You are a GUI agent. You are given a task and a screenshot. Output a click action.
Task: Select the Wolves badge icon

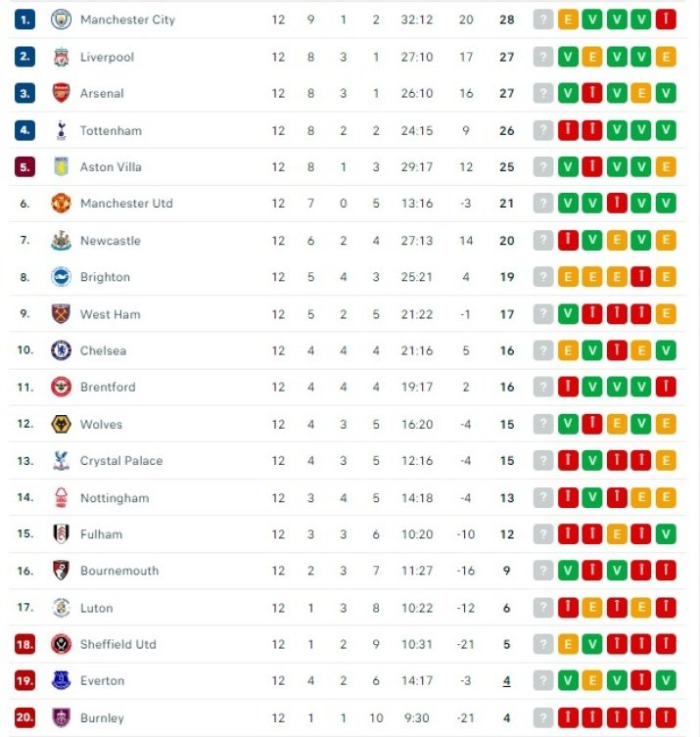[x=61, y=424]
